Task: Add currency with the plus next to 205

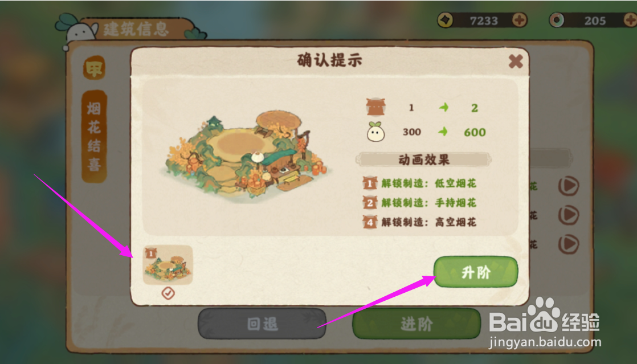Action: 631,20
